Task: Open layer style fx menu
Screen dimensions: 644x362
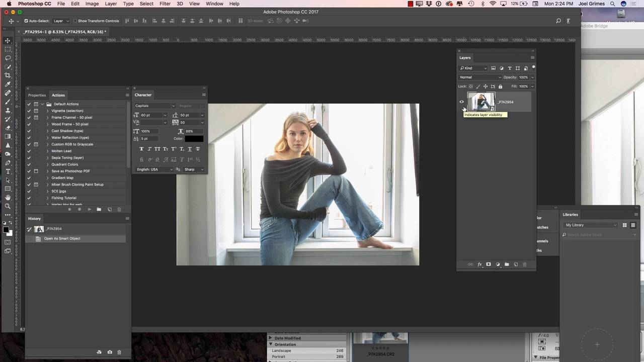Action: click(x=479, y=264)
